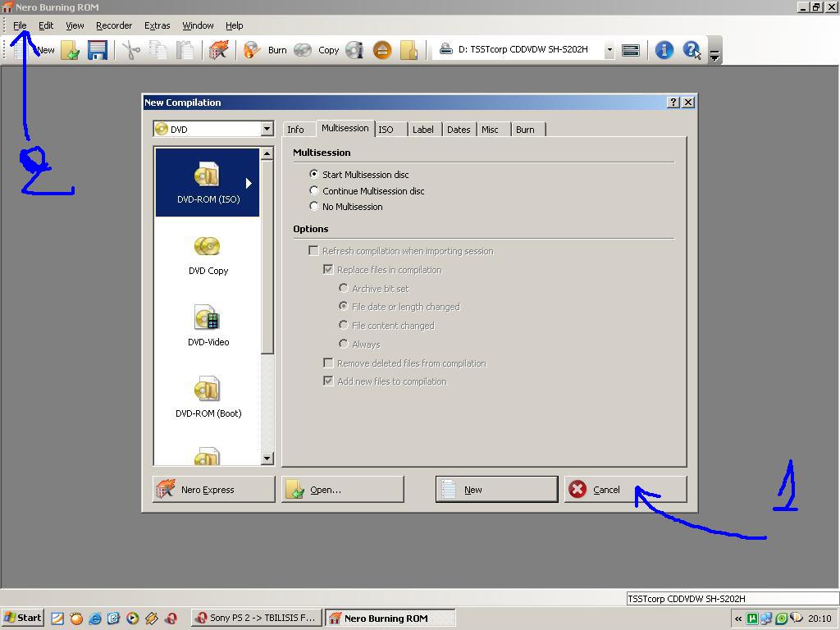Select the DVD-ROM (ISO) compilation type
840x630 pixels.
(x=208, y=183)
